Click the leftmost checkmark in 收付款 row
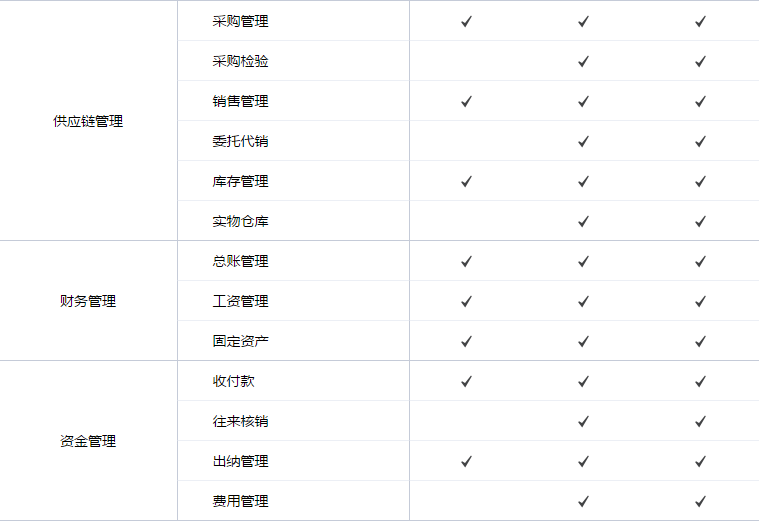Screen dimensions: 764x521 (466, 381)
